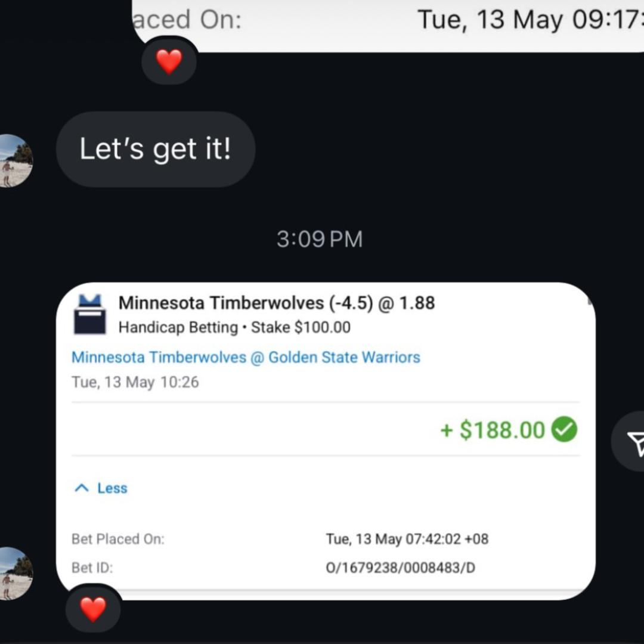Click the Bet Placed On timestamp value

click(x=407, y=539)
